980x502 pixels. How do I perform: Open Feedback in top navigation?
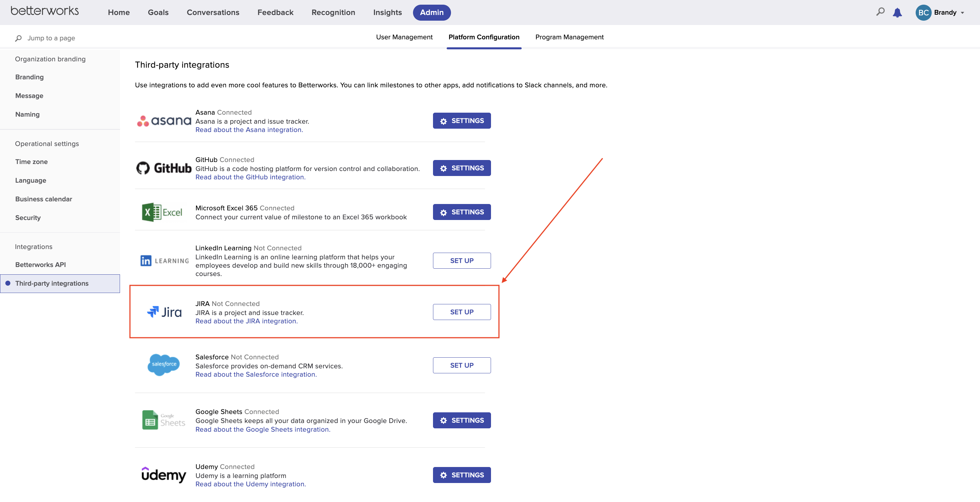(275, 13)
